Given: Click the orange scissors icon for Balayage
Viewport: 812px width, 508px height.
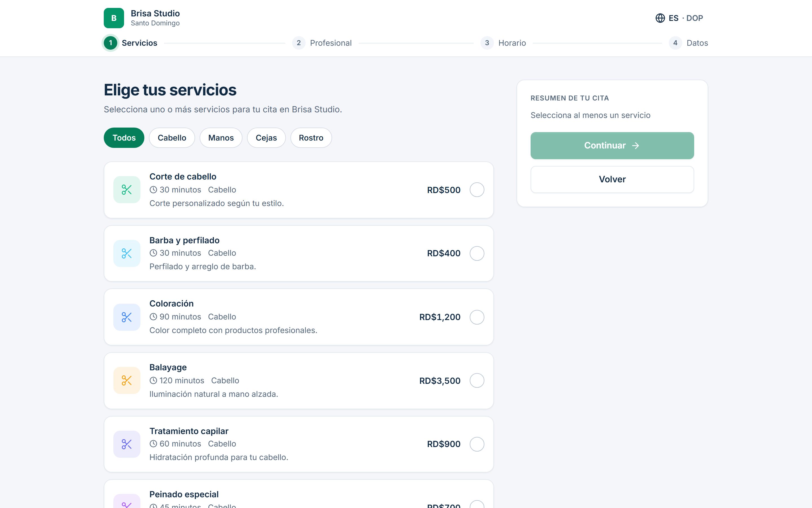Looking at the screenshot, I should point(127,380).
